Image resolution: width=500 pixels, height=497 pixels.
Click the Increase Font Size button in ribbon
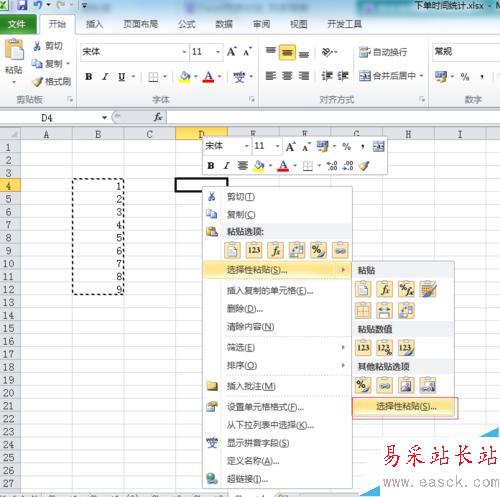click(231, 52)
